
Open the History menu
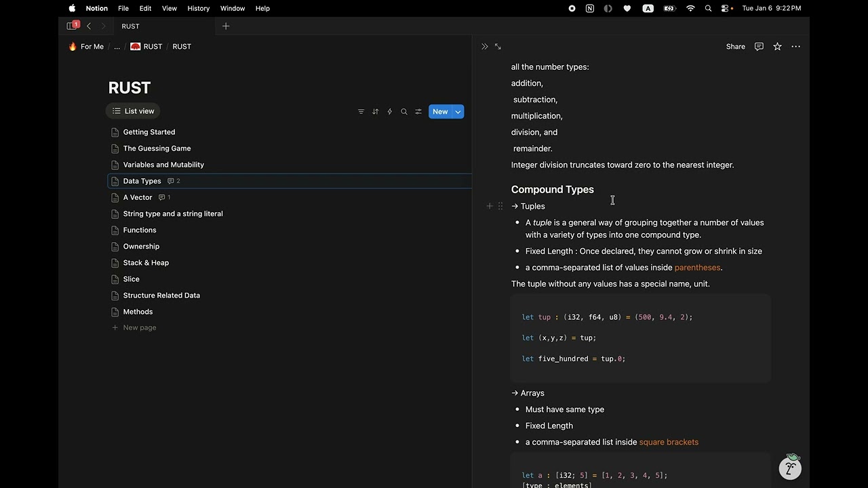pos(199,8)
